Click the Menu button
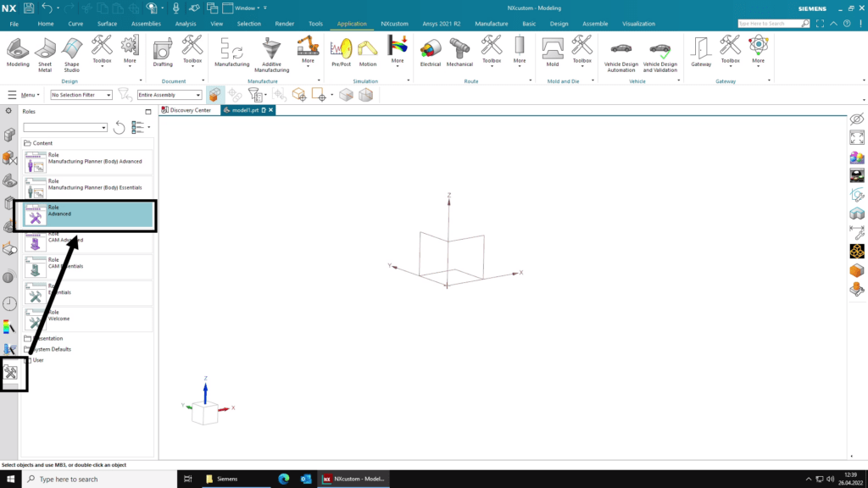The width and height of the screenshot is (868, 488). pyautogui.click(x=24, y=95)
